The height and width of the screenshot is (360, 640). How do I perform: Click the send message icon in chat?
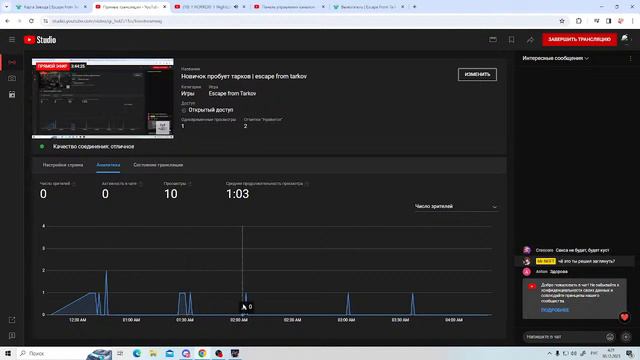pyautogui.click(x=626, y=337)
